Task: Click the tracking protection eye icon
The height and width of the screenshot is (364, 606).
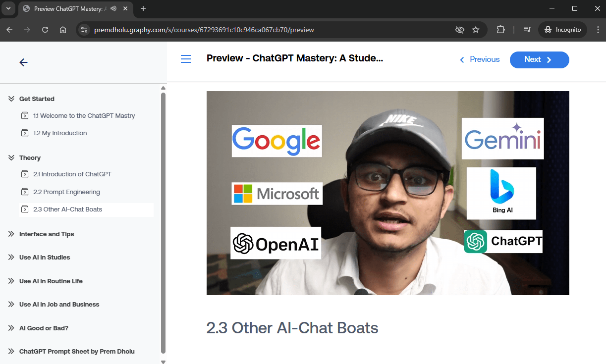Action: [x=459, y=30]
